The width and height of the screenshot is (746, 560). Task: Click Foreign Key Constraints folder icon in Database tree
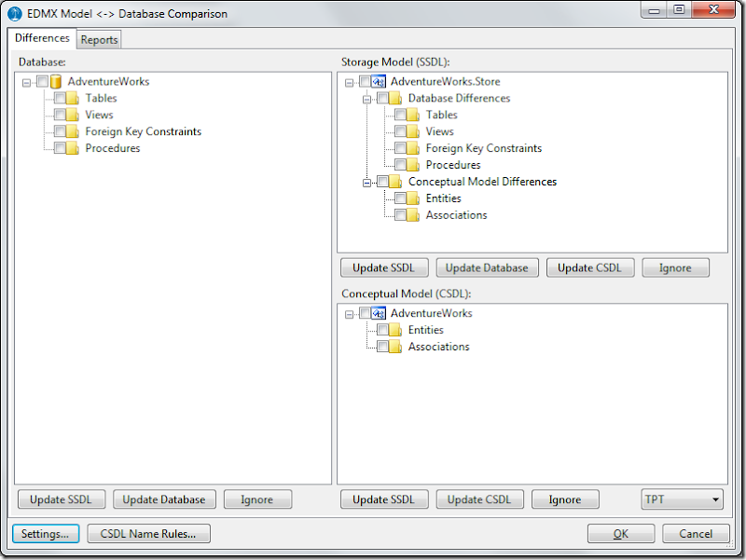click(73, 131)
